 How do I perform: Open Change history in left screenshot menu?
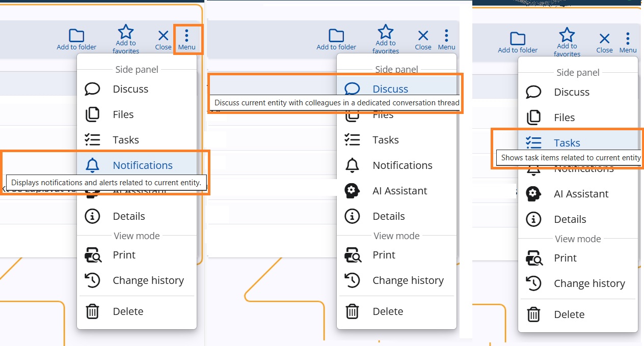click(137, 280)
